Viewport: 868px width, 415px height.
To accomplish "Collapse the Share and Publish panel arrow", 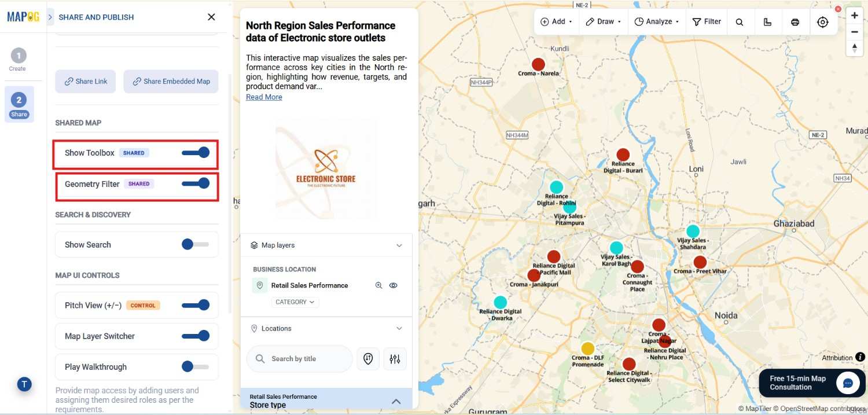I will pos(50,17).
